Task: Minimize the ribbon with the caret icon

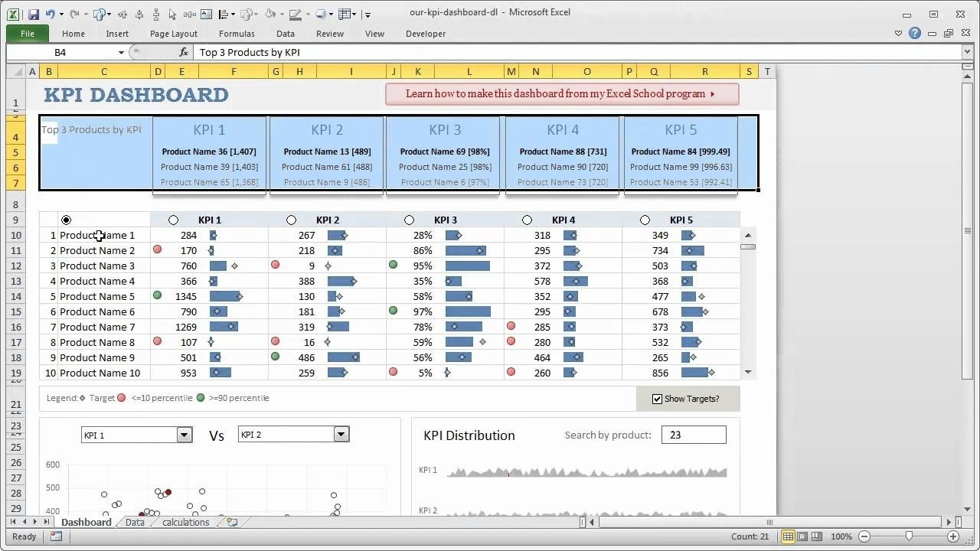Action: (x=899, y=34)
